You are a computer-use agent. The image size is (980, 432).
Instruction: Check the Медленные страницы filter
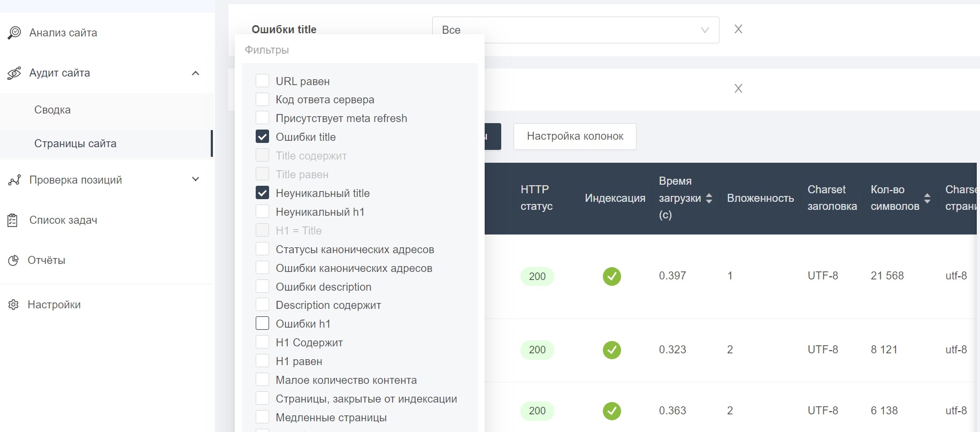[262, 417]
